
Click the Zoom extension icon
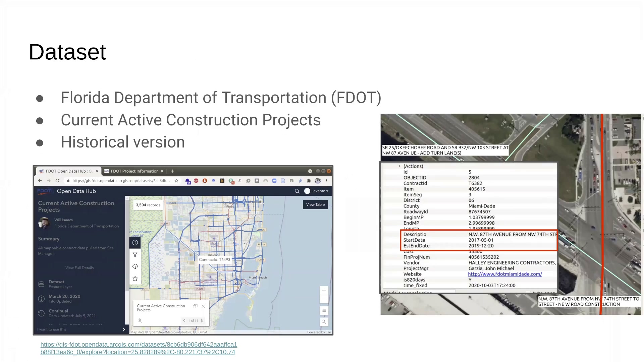pos(274,181)
